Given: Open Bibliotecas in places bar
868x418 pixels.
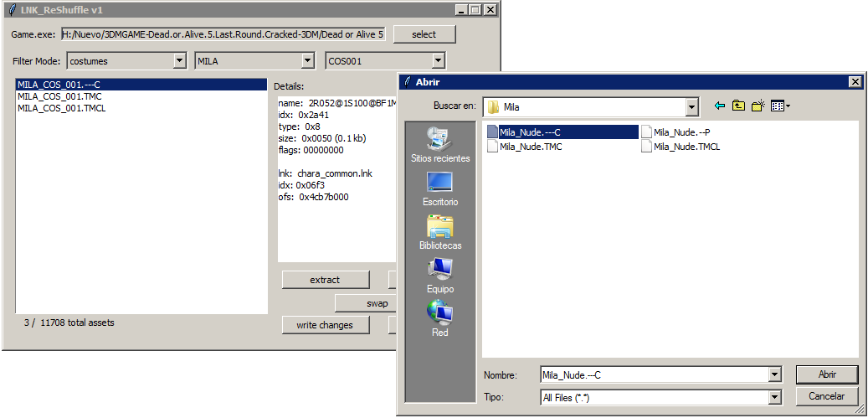Looking at the screenshot, I should tap(440, 232).
